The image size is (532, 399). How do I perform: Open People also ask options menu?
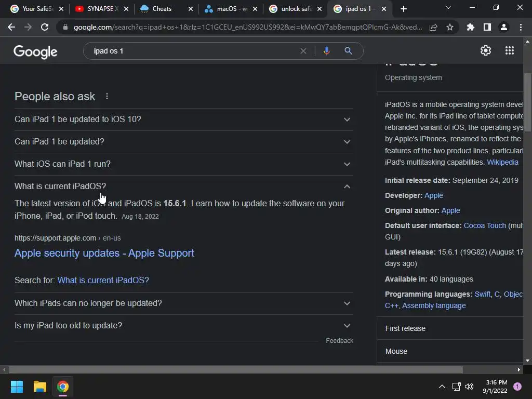point(107,96)
